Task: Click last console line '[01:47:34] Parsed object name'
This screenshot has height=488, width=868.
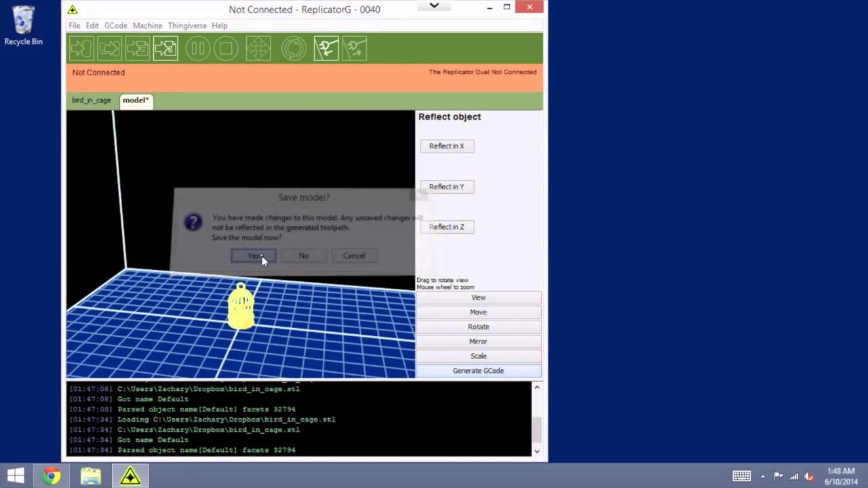Action: tap(182, 450)
